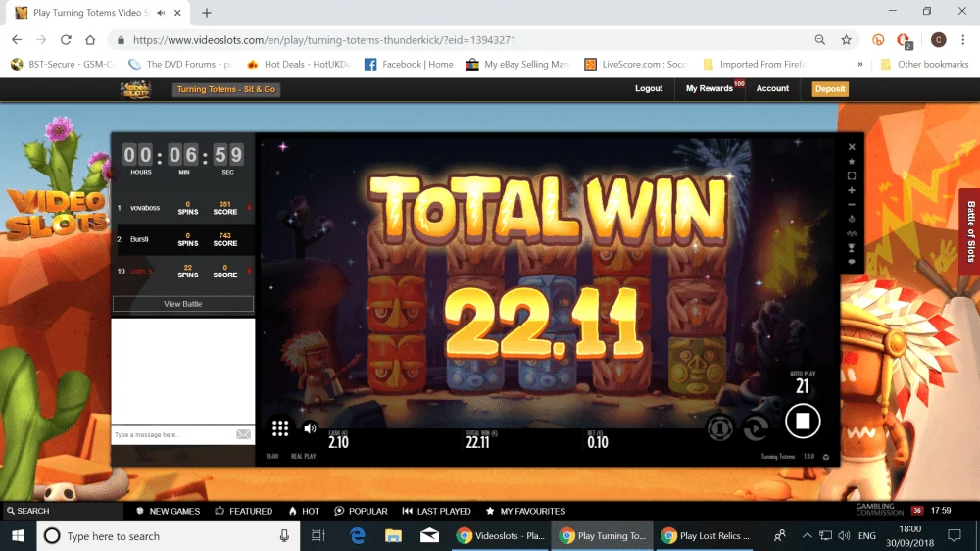Open Popular games section

pyautogui.click(x=361, y=511)
